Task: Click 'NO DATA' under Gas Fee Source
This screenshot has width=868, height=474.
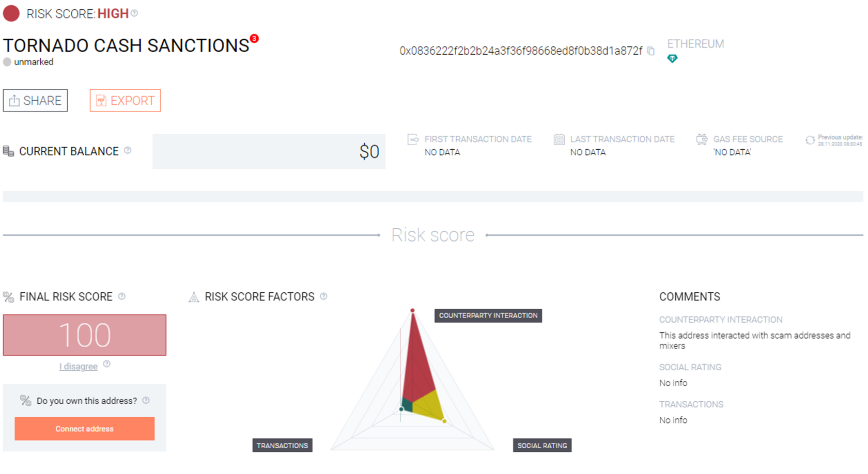Action: (732, 152)
